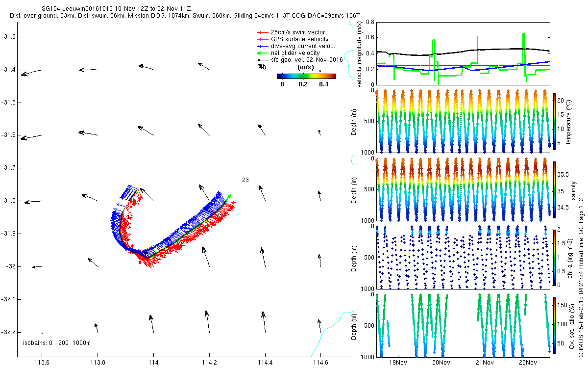Click the velocity (m/s) horizontal colorbar

click(x=306, y=76)
